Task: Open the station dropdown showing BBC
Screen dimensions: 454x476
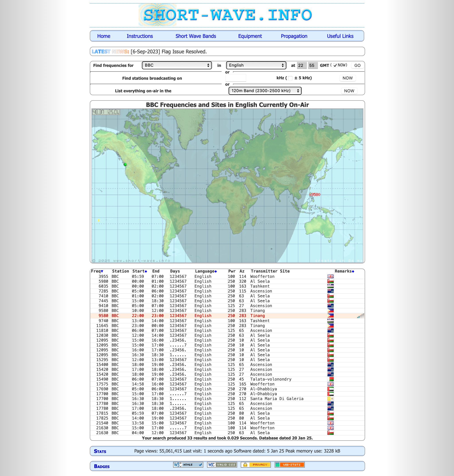Action: (x=177, y=65)
